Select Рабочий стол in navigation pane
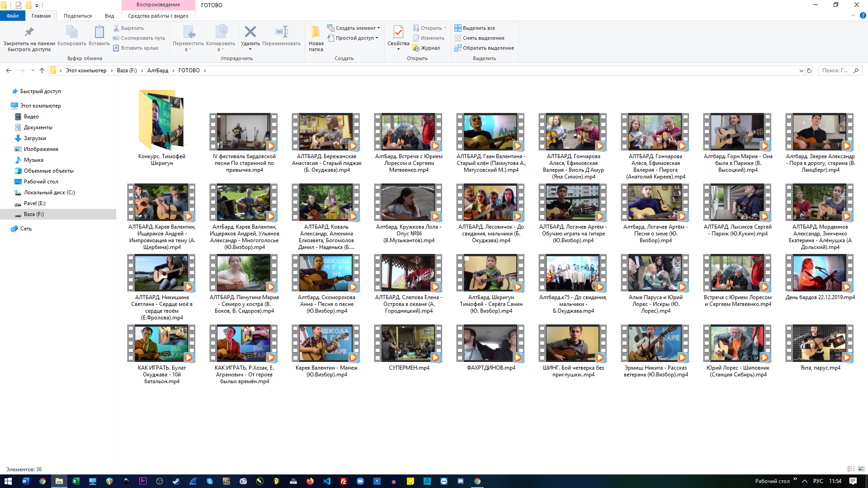 pyautogui.click(x=41, y=182)
